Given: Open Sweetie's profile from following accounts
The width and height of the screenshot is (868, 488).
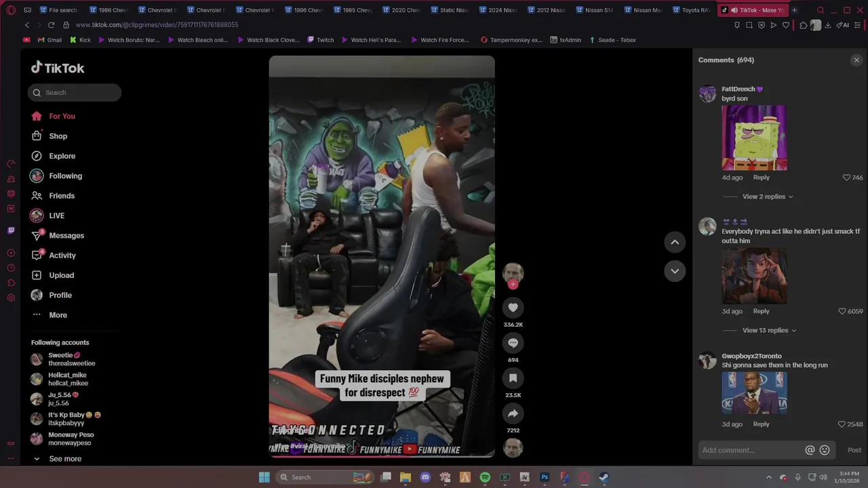Looking at the screenshot, I should (x=63, y=359).
